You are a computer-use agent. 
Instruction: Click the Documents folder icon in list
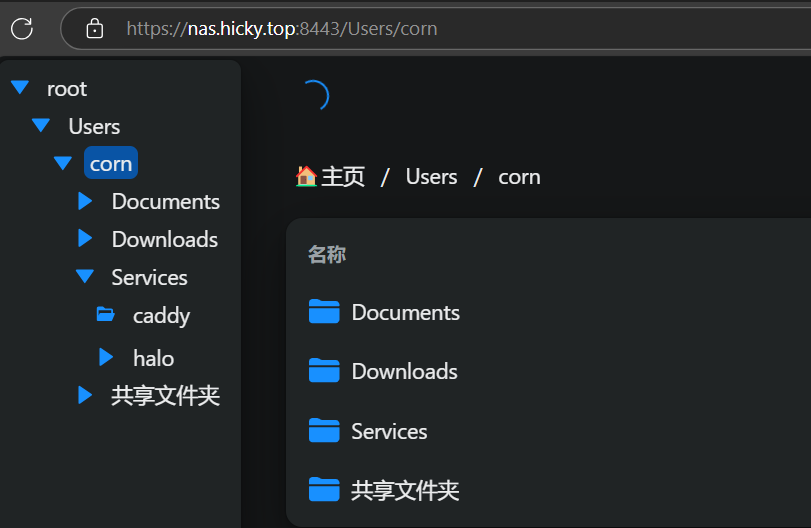click(324, 311)
